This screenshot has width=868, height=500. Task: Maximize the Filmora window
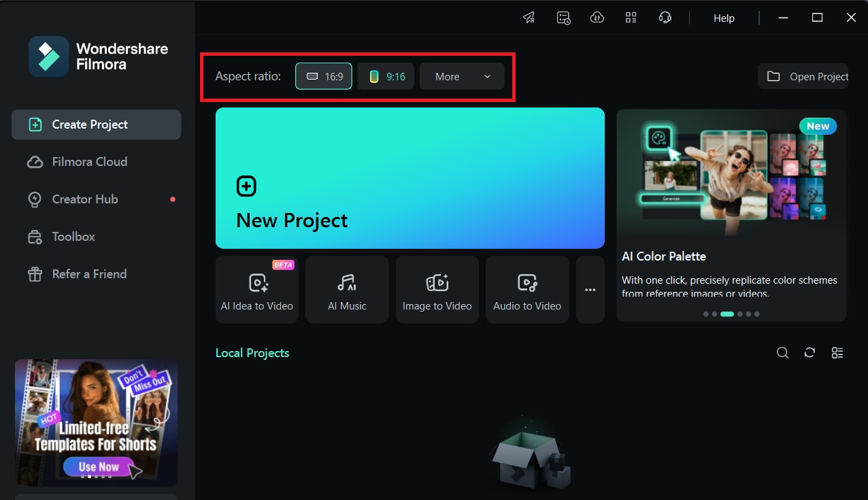click(x=818, y=18)
